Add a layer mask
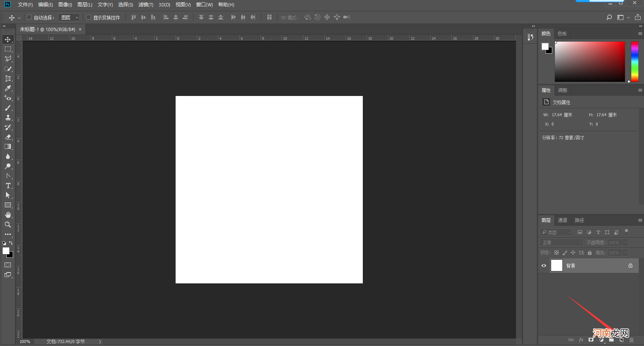644x346 pixels. pos(591,340)
